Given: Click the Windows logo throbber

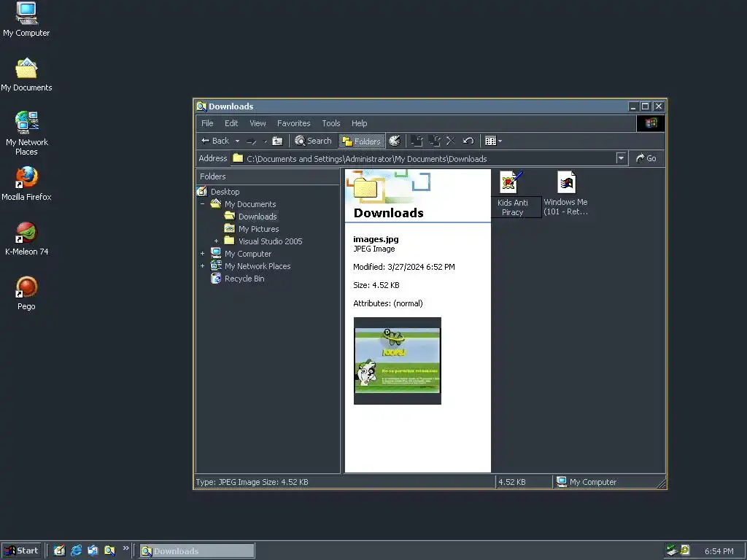Looking at the screenshot, I should coord(650,123).
